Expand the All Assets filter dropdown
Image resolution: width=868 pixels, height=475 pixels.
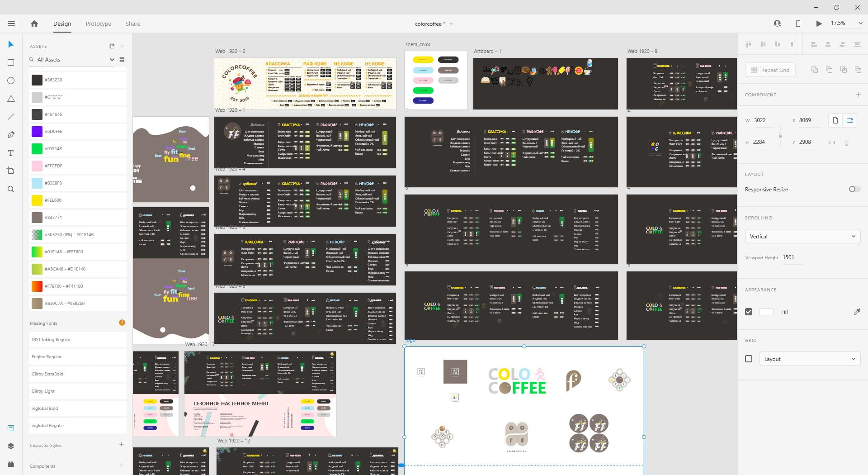coord(112,60)
